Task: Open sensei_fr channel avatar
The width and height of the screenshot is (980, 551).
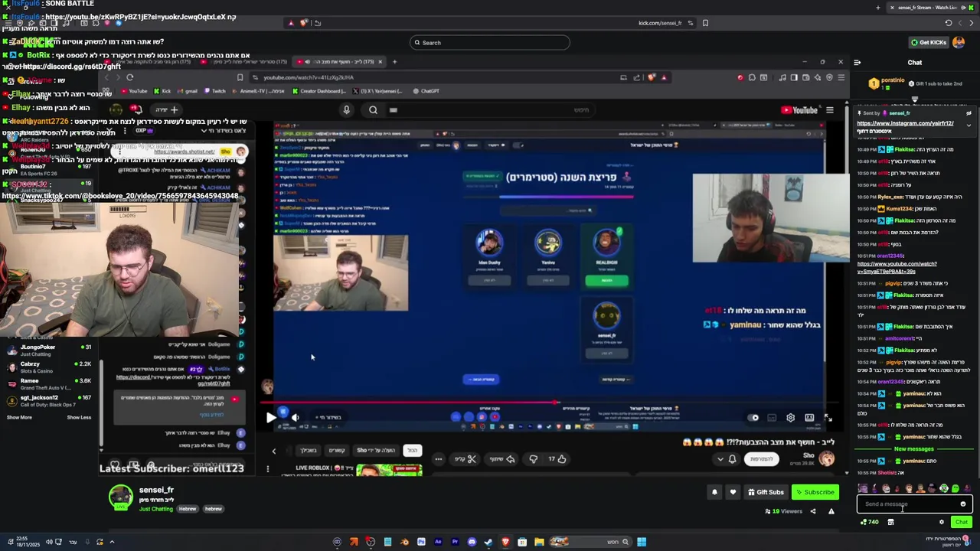Action: (x=120, y=498)
